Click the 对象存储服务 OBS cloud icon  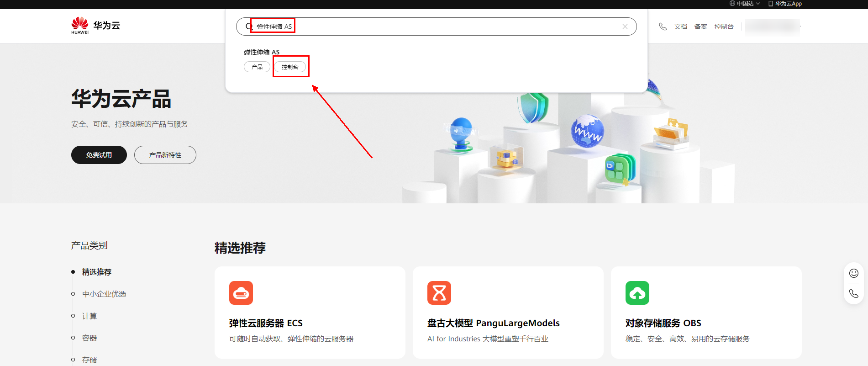click(637, 293)
